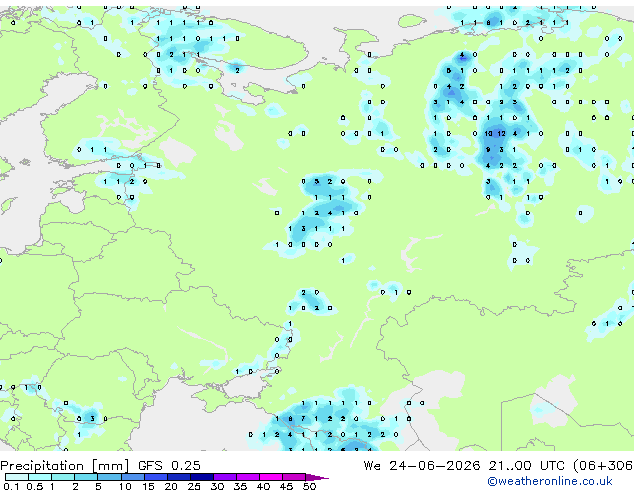This screenshot has width=634, height=490.
Task: Select the 20–25 mm dark blue swatch
Action: pos(179,477)
